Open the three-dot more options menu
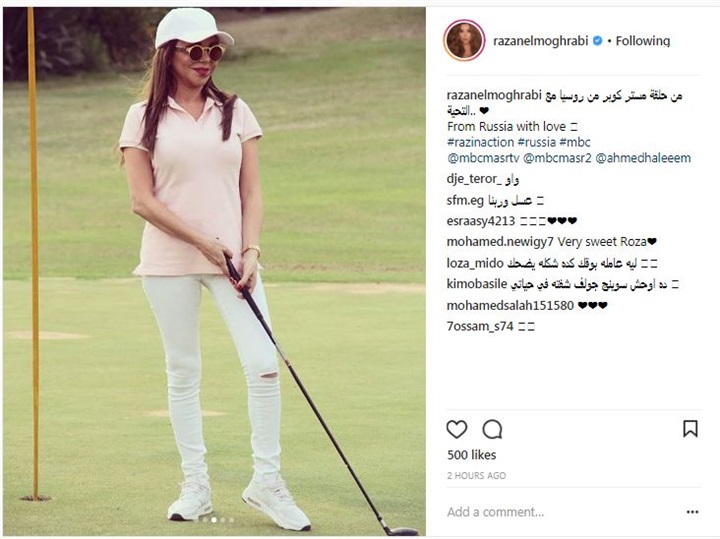 coord(692,512)
